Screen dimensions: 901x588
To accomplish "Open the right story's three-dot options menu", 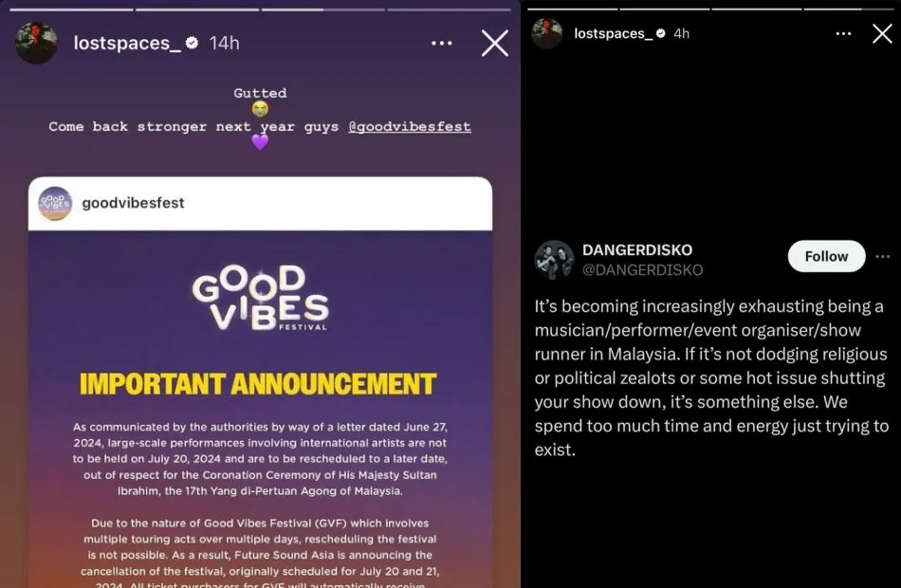I will 843,34.
